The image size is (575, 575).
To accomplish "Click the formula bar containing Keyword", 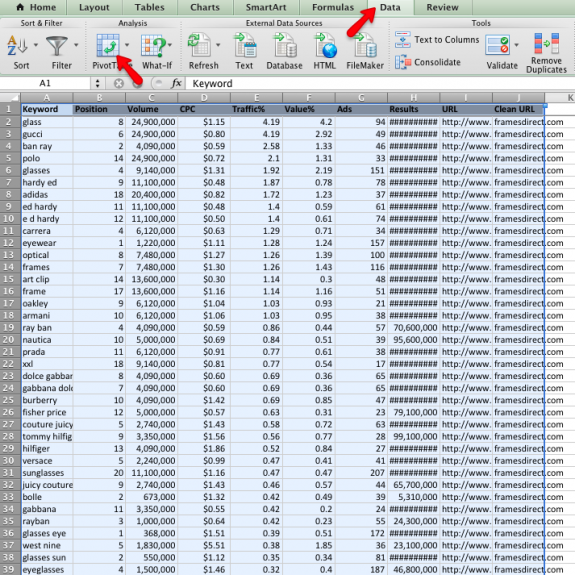I will pyautogui.click(x=380, y=84).
